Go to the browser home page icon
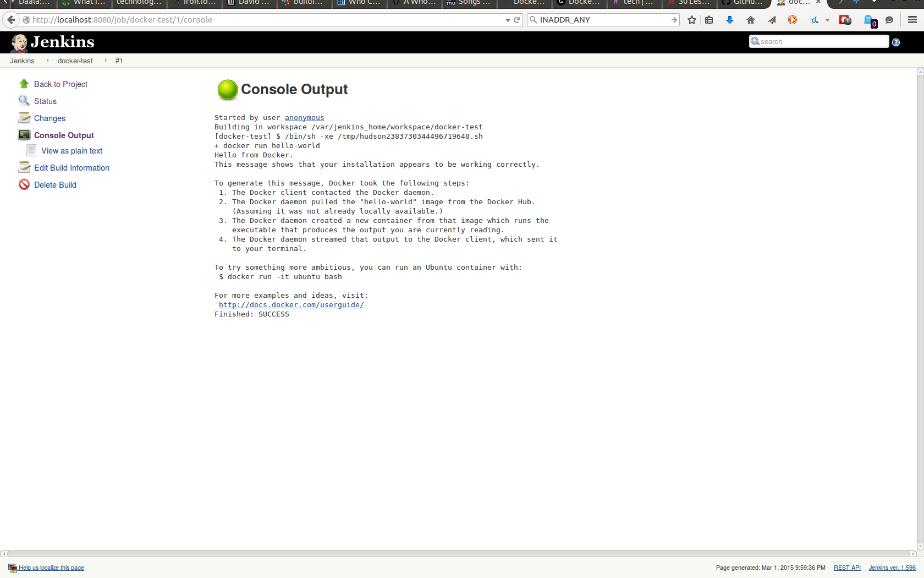The height and width of the screenshot is (578, 924). point(750,20)
